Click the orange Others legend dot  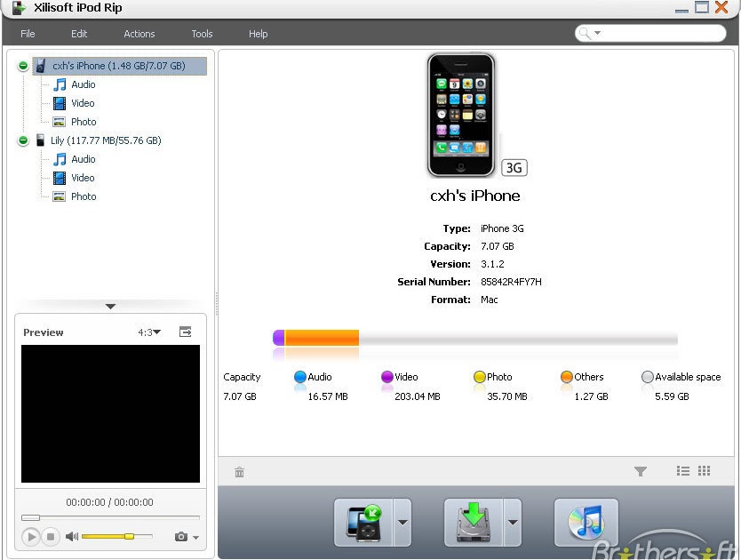(x=567, y=377)
